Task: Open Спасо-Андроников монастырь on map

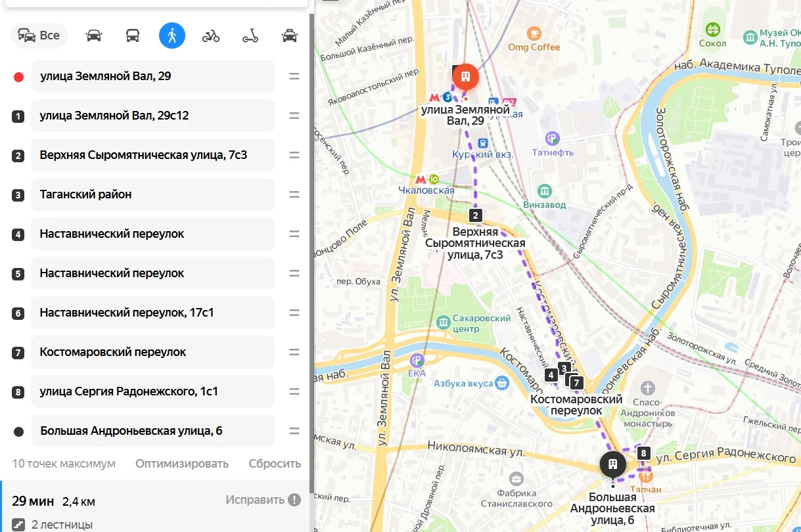Action: pyautogui.click(x=648, y=388)
